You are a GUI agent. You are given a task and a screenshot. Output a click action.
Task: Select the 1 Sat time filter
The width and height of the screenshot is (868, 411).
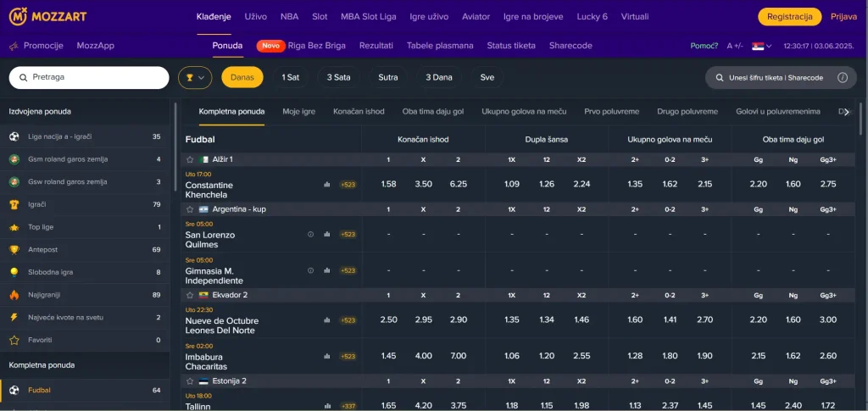point(291,77)
